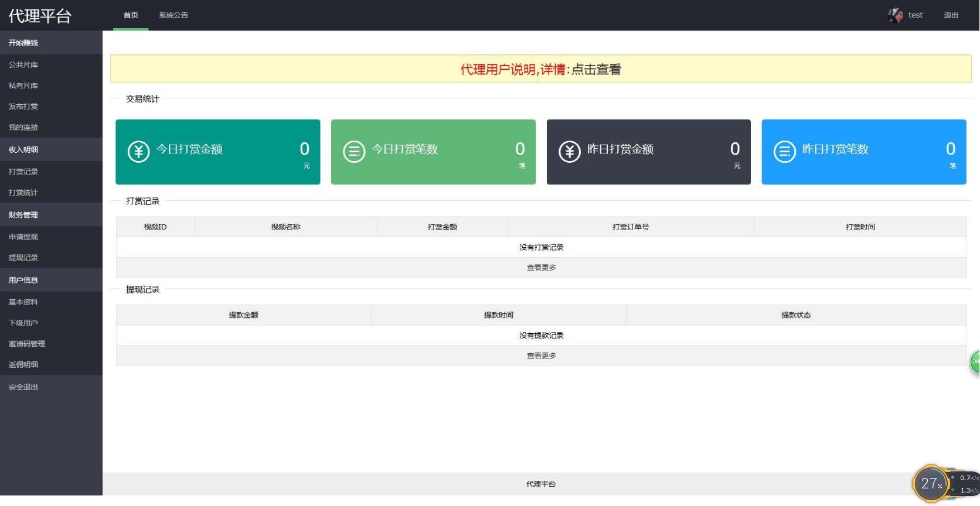This screenshot has height=506, width=980.
Task: Open the network speed percentage widget
Action: pyautogui.click(x=931, y=484)
